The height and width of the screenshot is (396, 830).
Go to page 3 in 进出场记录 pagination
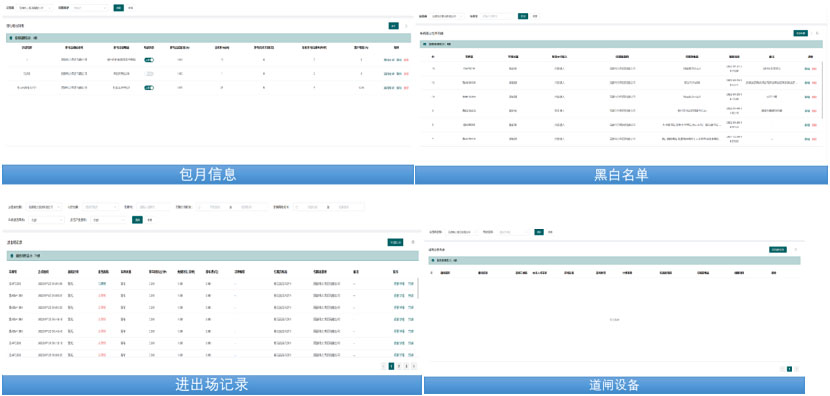[406, 366]
